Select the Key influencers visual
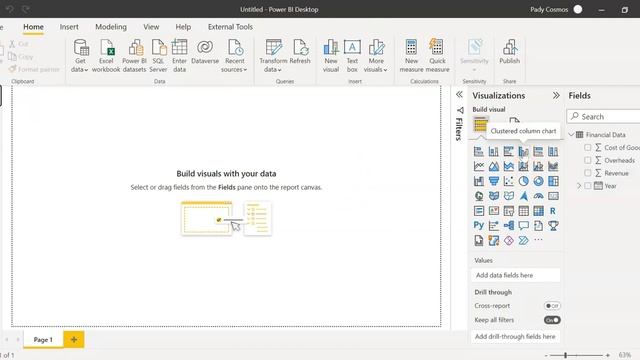The image size is (640, 360). pyautogui.click(x=493, y=226)
